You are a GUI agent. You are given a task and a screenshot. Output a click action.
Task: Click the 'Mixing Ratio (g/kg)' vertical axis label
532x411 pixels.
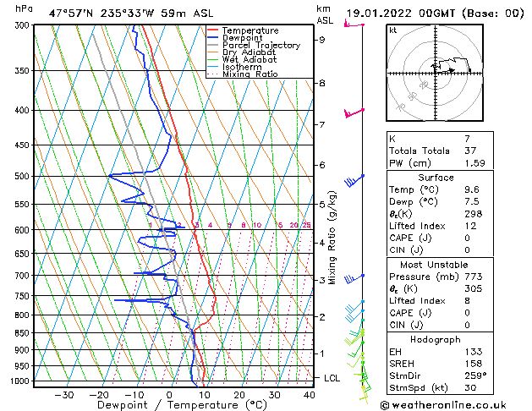(x=332, y=238)
